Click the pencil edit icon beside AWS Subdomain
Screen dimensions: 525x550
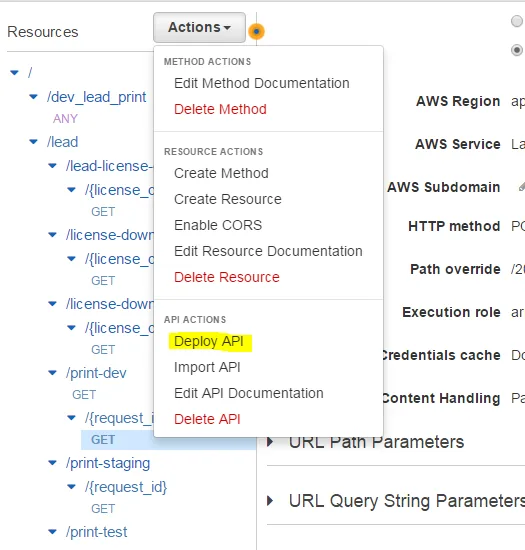coord(522,187)
